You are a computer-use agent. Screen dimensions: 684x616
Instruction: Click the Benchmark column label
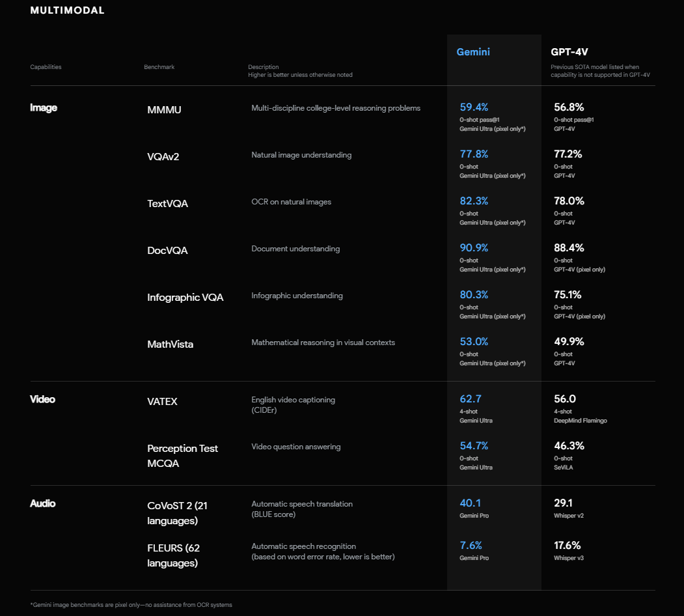pyautogui.click(x=159, y=67)
